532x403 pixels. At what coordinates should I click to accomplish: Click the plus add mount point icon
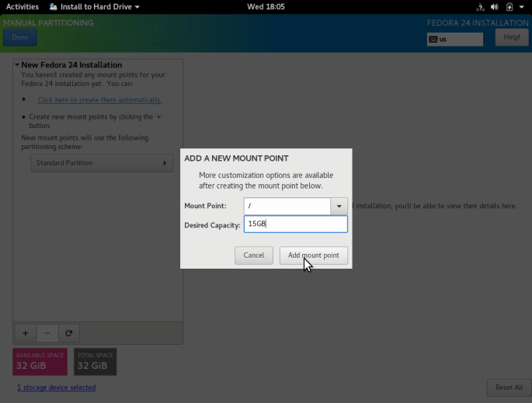[26, 333]
